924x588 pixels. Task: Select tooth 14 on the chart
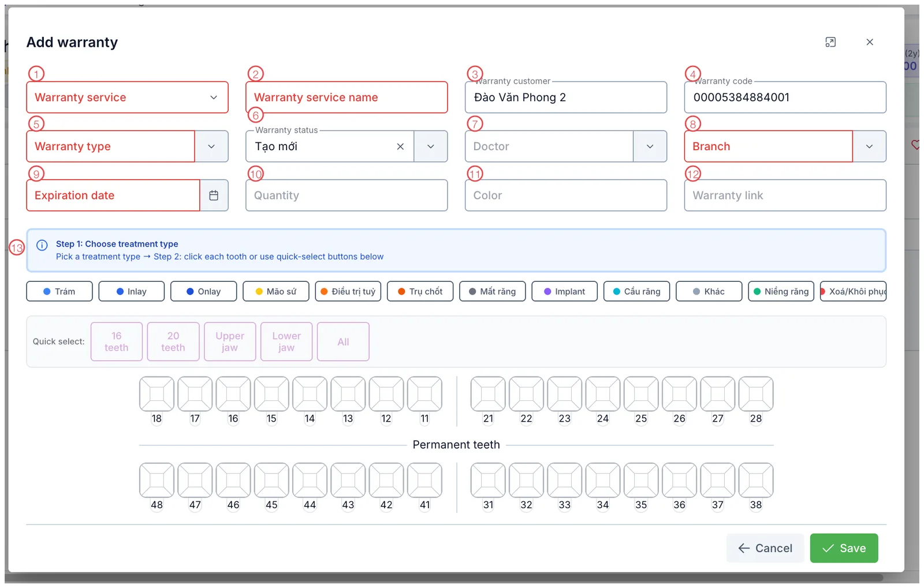click(310, 394)
